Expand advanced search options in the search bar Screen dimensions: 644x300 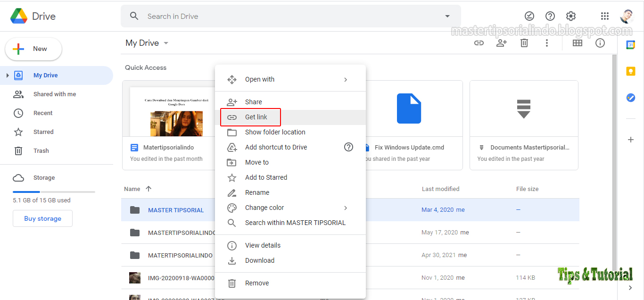447,16
